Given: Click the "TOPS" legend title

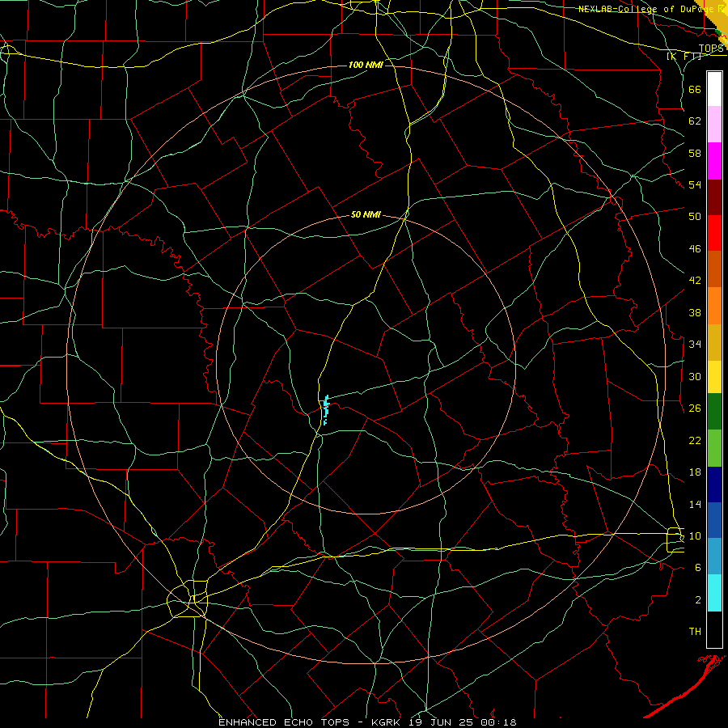Looking at the screenshot, I should tap(711, 49).
